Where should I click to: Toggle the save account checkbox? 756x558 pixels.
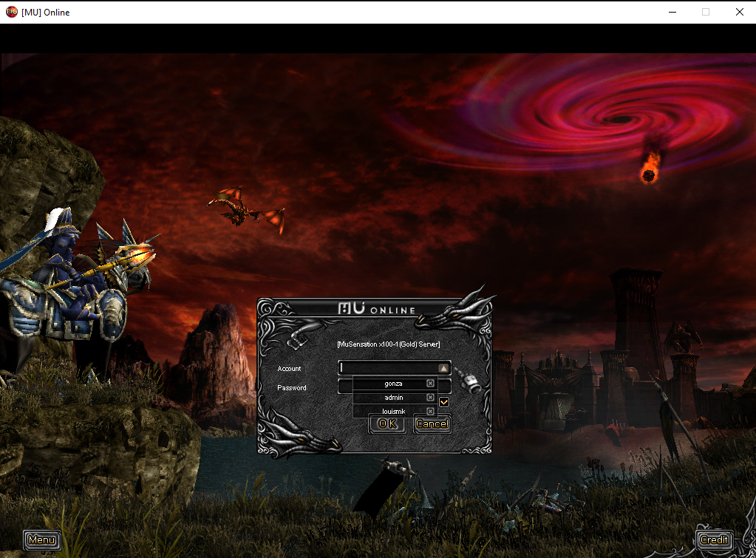point(444,401)
